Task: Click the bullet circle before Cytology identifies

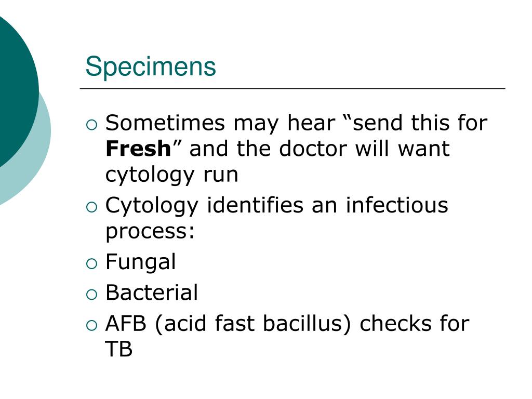Action: pos(91,207)
